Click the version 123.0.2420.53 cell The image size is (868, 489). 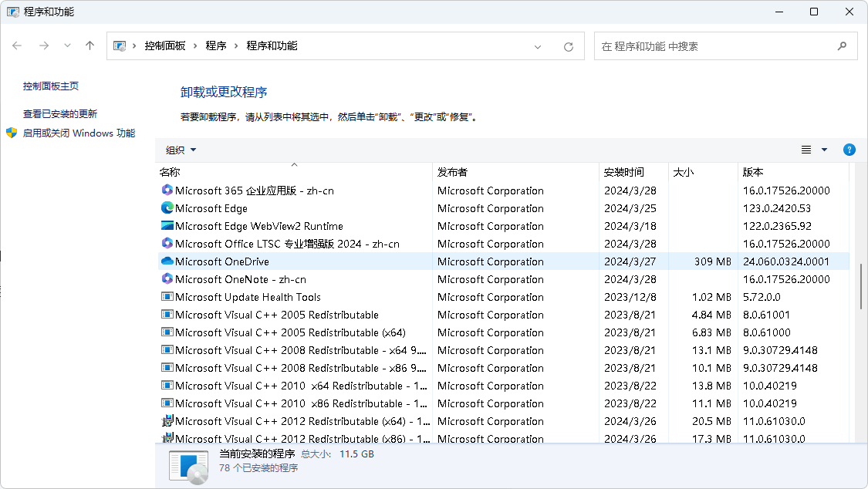tap(777, 208)
